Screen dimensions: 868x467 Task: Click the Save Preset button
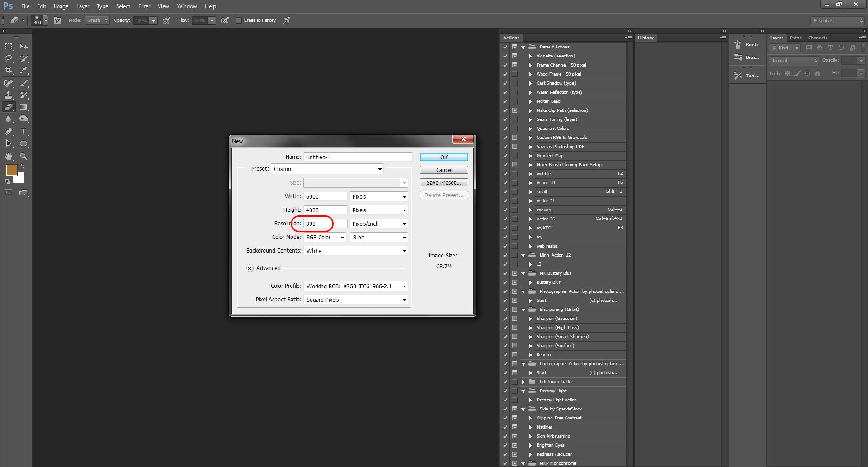coord(443,182)
